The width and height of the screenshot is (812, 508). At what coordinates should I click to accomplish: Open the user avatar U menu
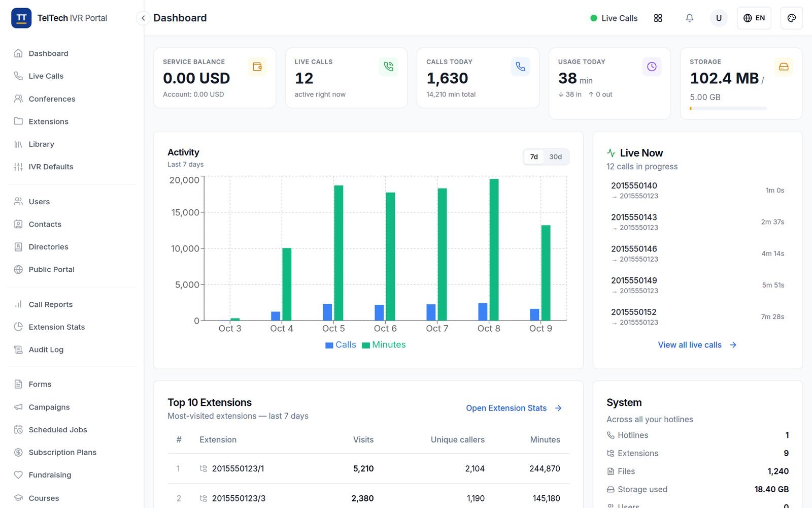point(719,18)
